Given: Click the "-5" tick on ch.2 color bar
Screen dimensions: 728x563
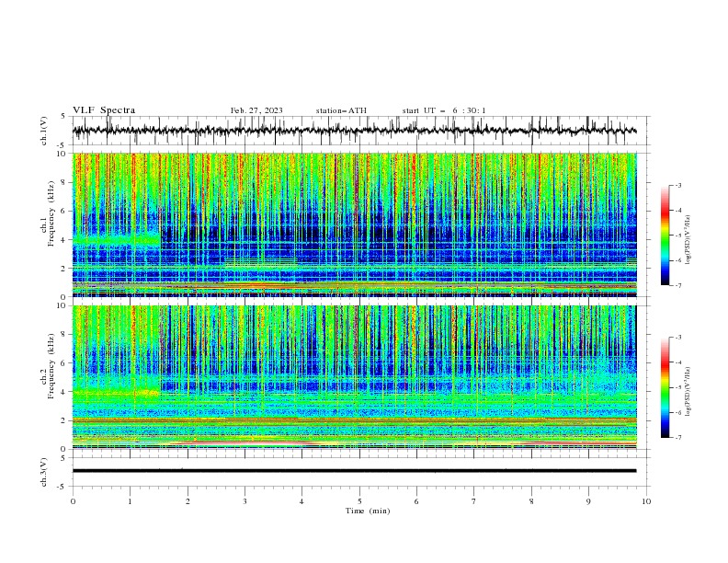Looking at the screenshot, I should [x=677, y=387].
